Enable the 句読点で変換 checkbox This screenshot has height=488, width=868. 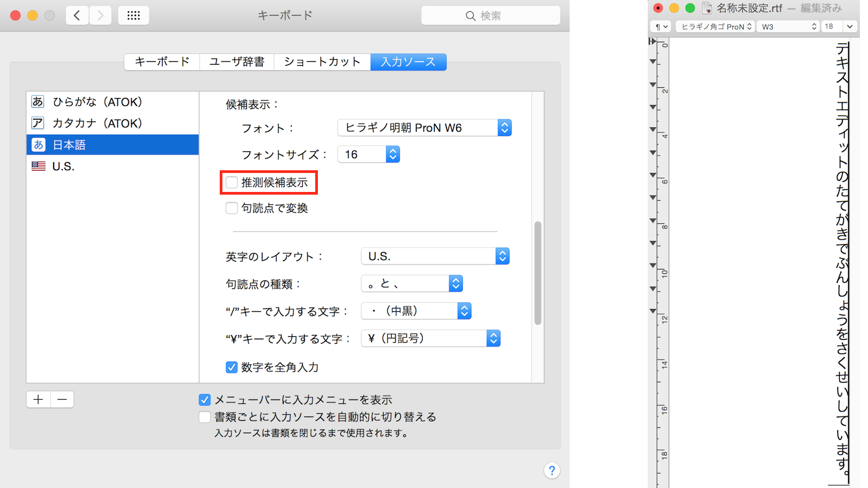click(232, 208)
